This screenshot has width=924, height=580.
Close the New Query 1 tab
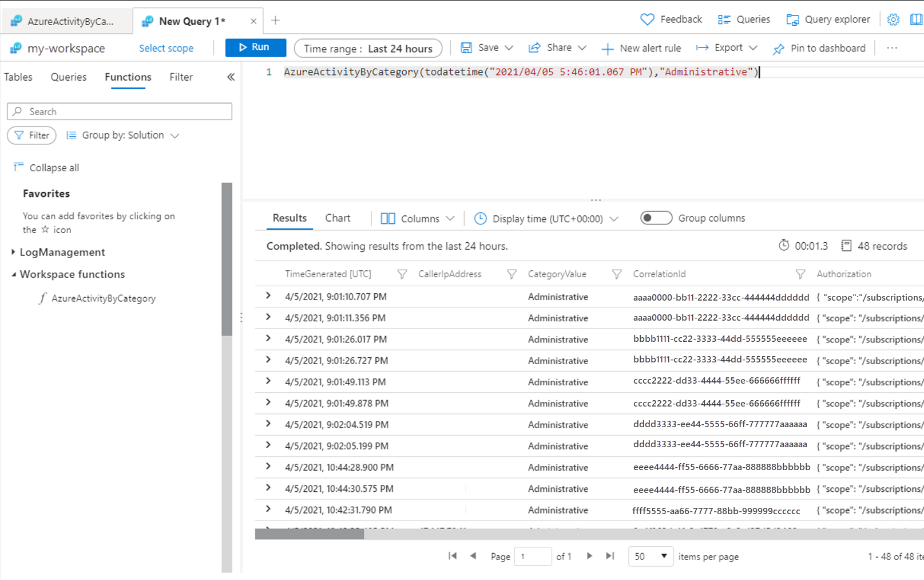pos(253,21)
